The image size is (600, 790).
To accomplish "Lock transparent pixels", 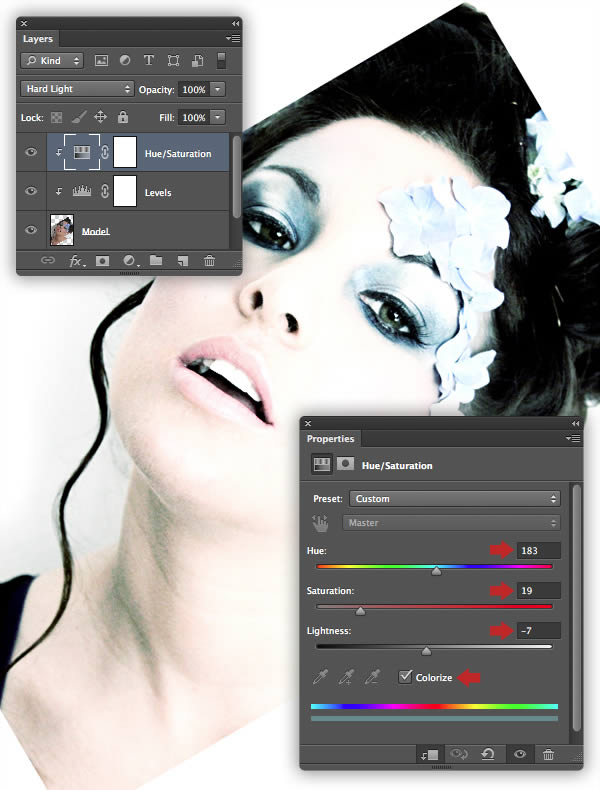I will [57, 117].
